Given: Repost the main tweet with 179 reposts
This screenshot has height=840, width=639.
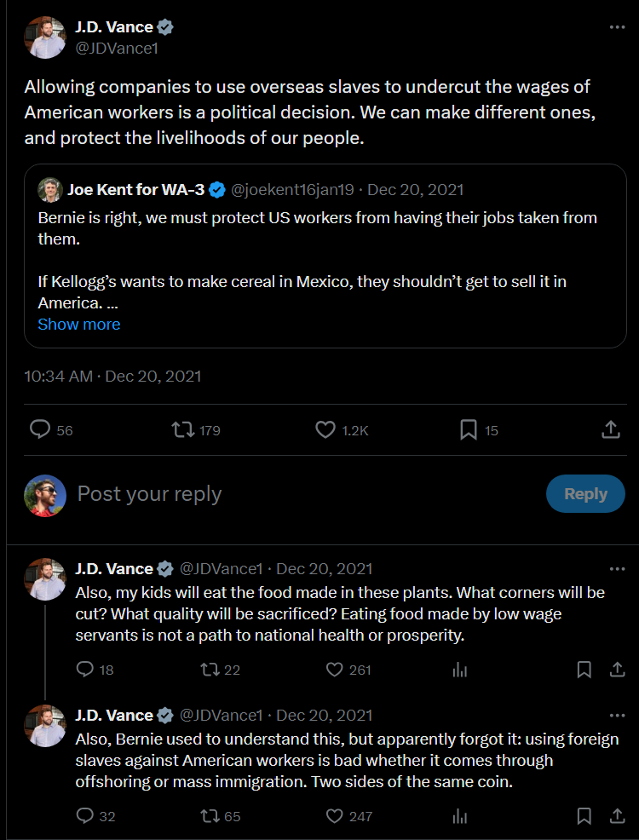Looking at the screenshot, I should point(183,430).
